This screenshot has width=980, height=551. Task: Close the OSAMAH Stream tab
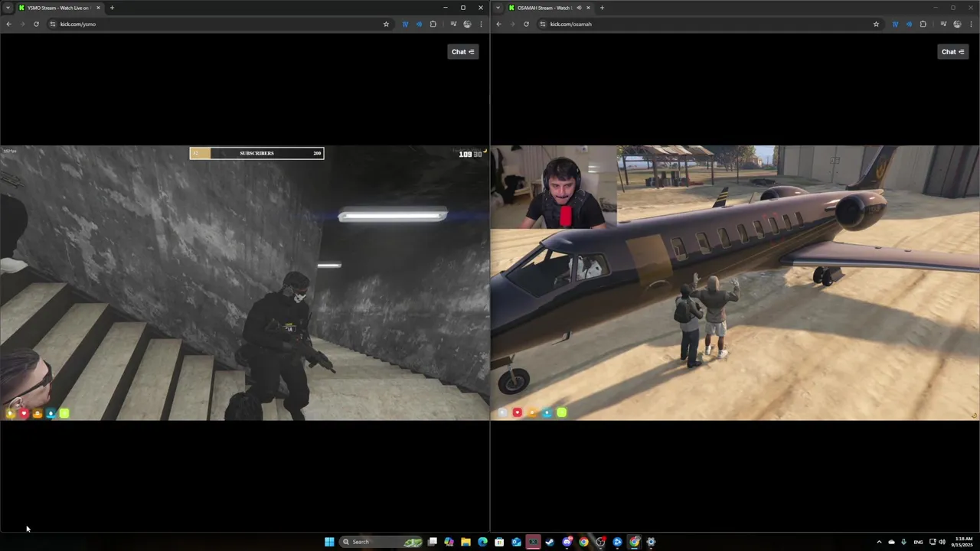click(x=588, y=8)
